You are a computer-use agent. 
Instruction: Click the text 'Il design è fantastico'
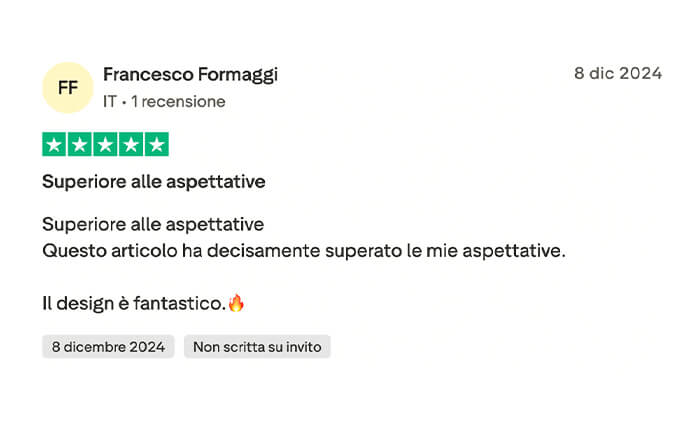[133, 302]
